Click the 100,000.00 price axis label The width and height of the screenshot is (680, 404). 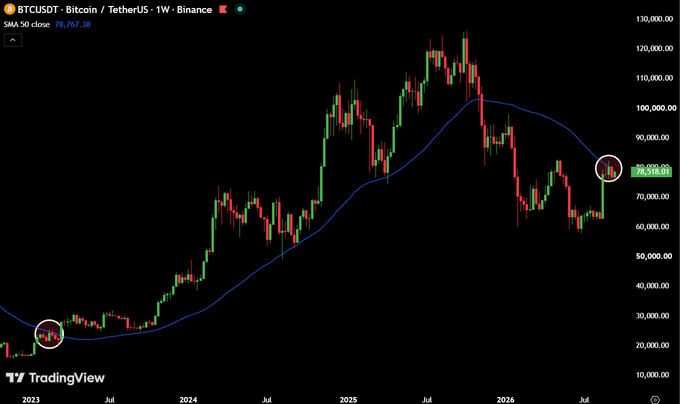click(656, 108)
